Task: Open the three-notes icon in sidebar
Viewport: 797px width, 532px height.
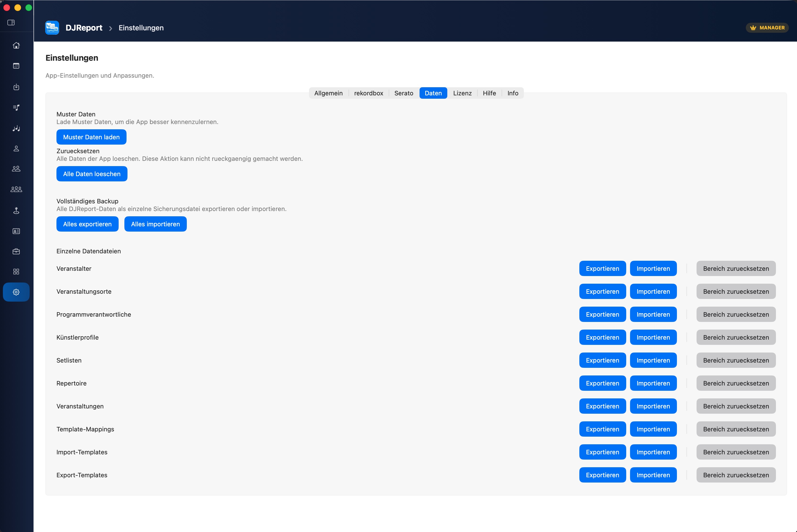Action: 16,128
